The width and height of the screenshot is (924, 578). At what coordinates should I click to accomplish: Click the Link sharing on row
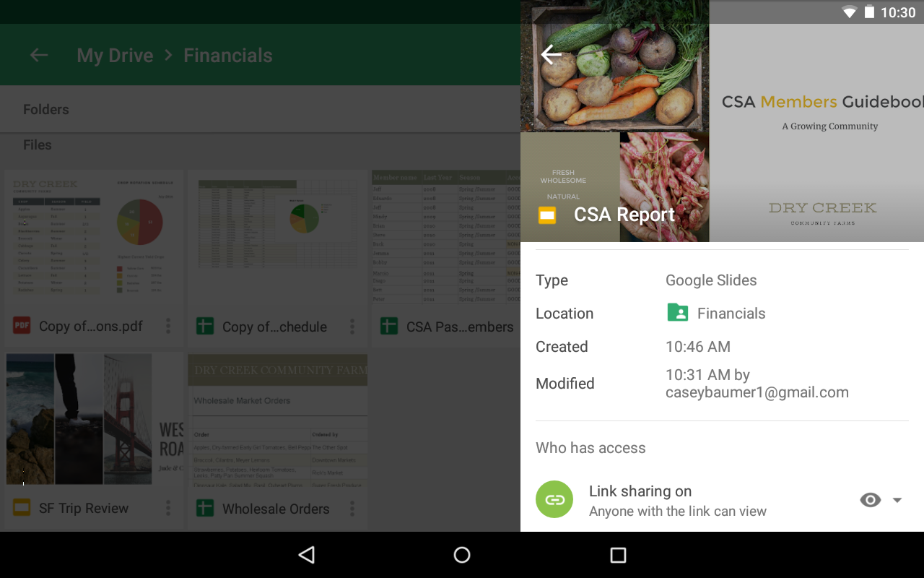pyautogui.click(x=722, y=500)
